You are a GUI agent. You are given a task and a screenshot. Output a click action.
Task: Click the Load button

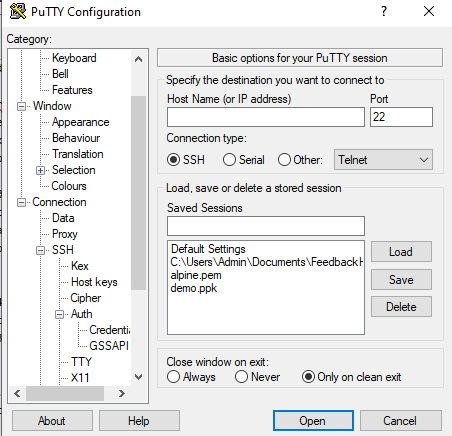(401, 252)
